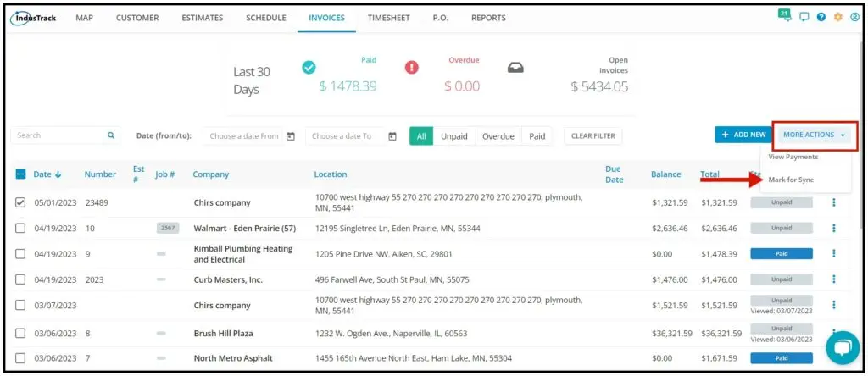Select Mark for Sync menu option
Screen dimensions: 868x376
791,180
